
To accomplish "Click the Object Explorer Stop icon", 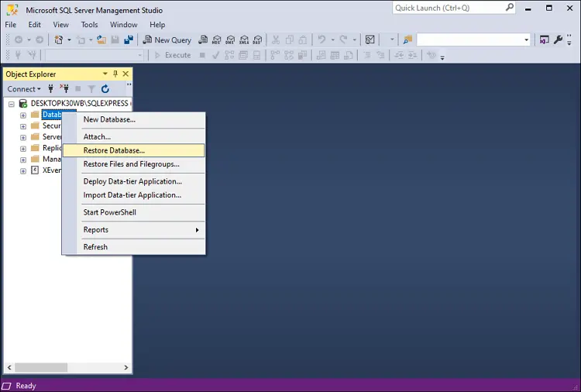I will pyautogui.click(x=77, y=88).
